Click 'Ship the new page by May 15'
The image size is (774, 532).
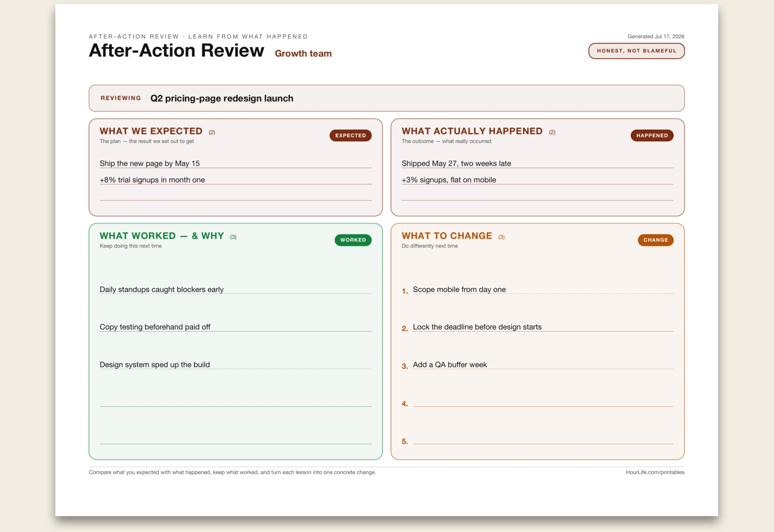[x=149, y=163]
